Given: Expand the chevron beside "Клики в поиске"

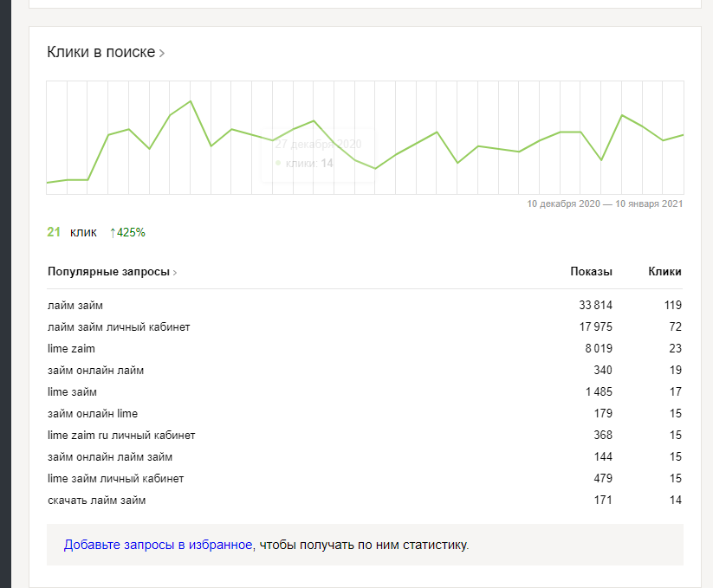Looking at the screenshot, I should pos(162,54).
